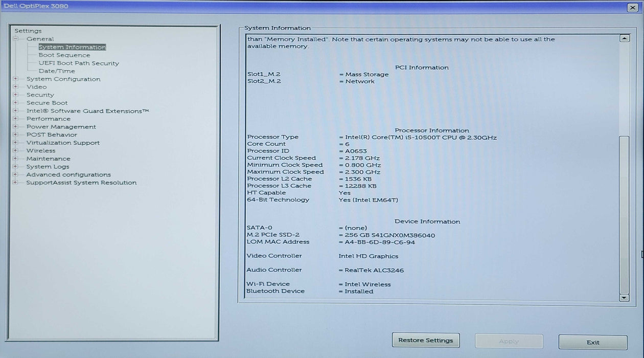Select System Configuration label

[x=63, y=79]
